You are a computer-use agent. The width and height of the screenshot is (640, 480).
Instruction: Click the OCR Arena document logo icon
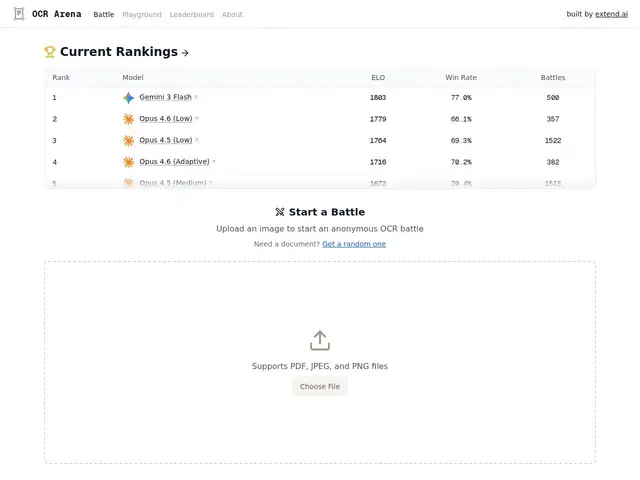point(19,14)
